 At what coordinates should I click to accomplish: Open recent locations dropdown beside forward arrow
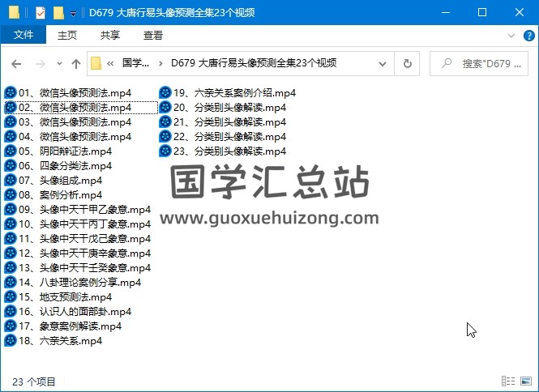pos(59,64)
